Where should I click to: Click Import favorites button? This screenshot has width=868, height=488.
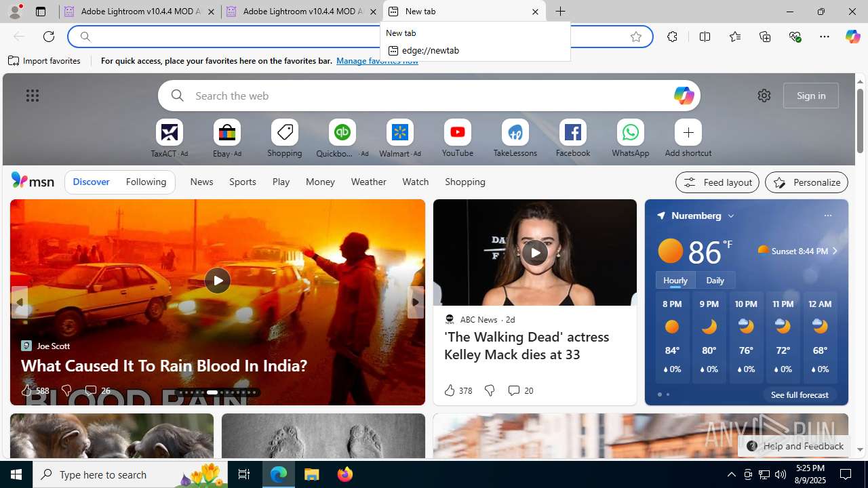pyautogui.click(x=44, y=61)
